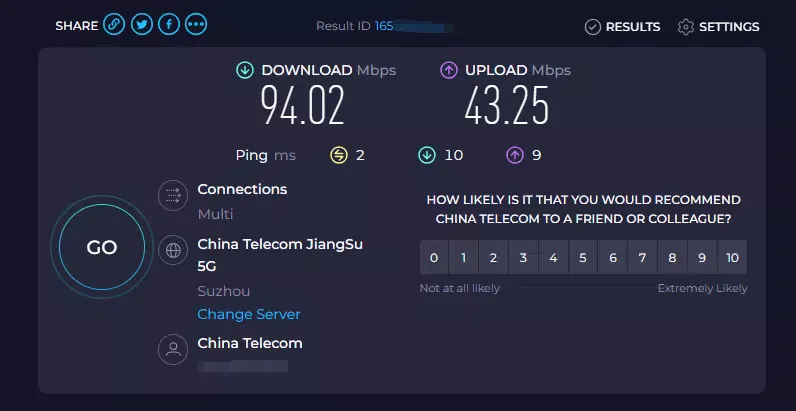796x411 pixels.
Task: Share result on Twitter
Action: click(x=142, y=26)
